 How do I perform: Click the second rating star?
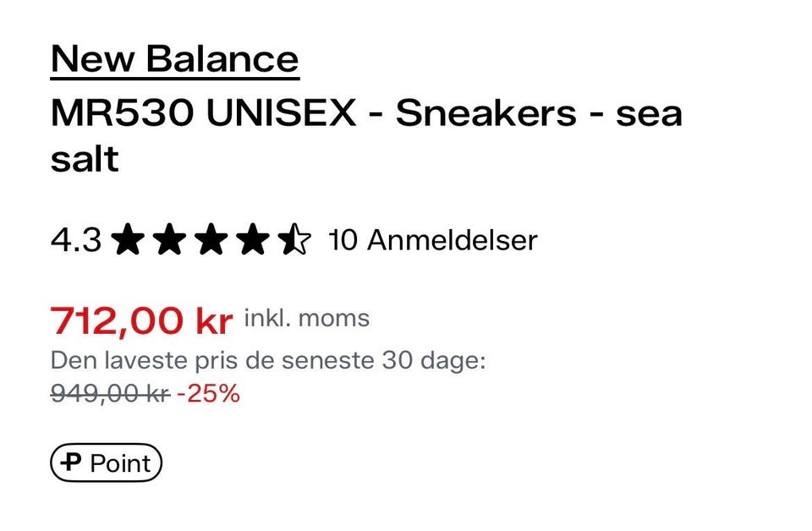(170, 240)
